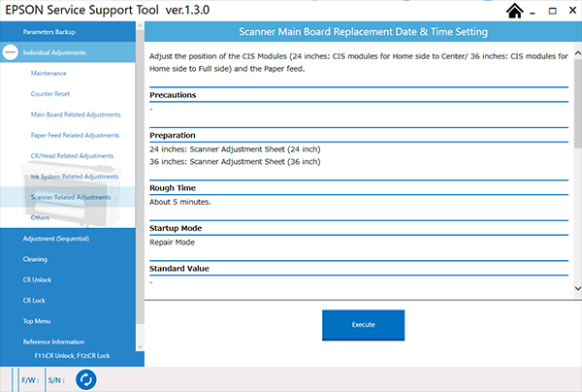Click content pane scroll up arrow

pos(578,53)
